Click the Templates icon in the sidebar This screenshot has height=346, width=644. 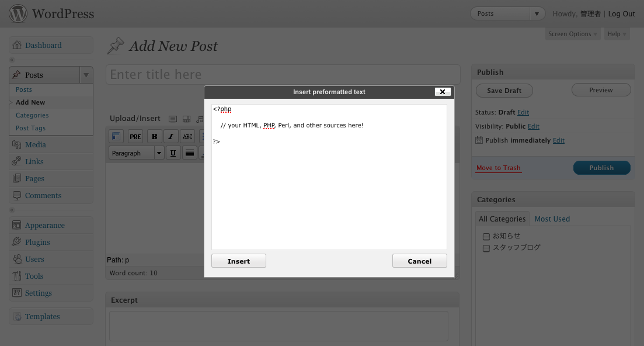click(x=18, y=316)
